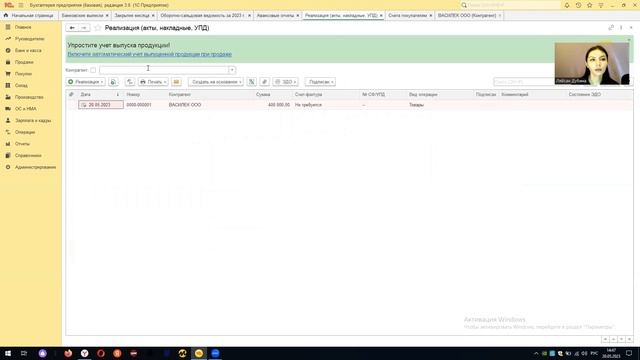640x360 pixels.
Task: Open the 1C main menu hamburger icon
Action: (x=21, y=5)
